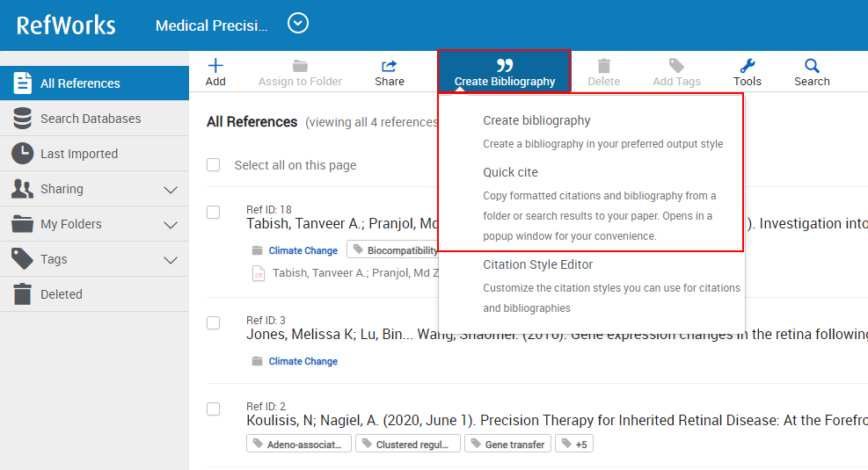868x470 pixels.
Task: Select the checkbox for Ref ID 3
Action: tap(214, 323)
